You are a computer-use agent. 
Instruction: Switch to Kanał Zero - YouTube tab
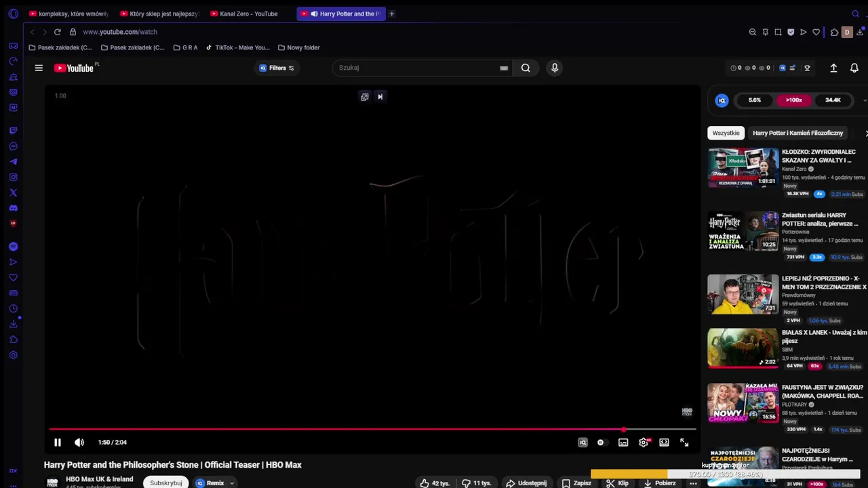click(x=250, y=14)
